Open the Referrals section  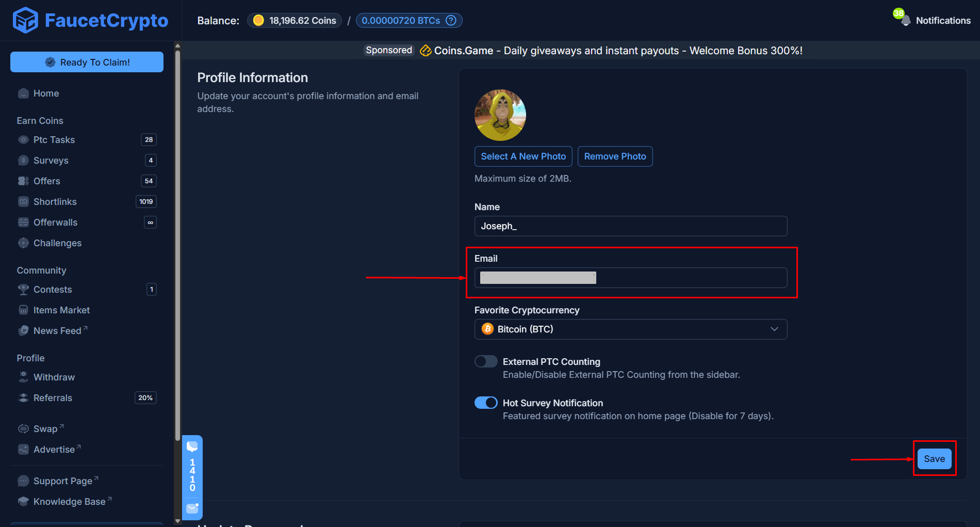(x=53, y=397)
